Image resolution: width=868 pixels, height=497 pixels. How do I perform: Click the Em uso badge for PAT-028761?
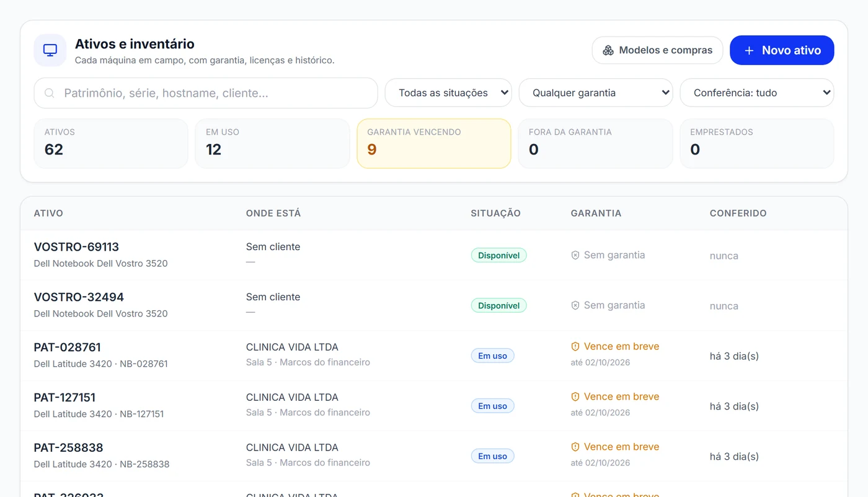click(x=492, y=356)
